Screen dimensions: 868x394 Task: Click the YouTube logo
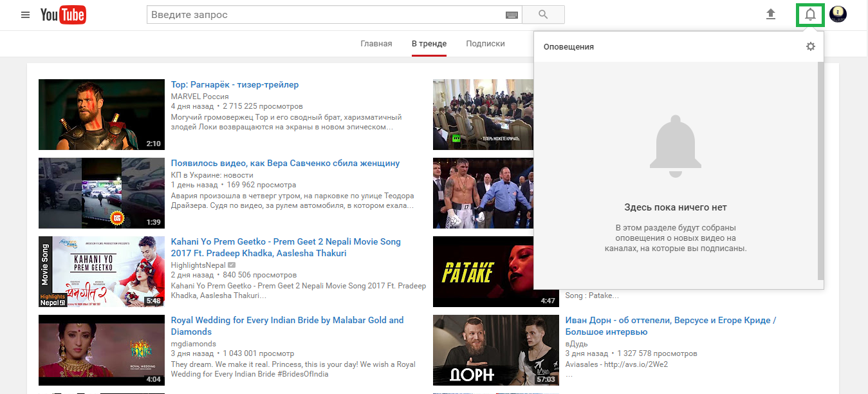pyautogui.click(x=63, y=15)
